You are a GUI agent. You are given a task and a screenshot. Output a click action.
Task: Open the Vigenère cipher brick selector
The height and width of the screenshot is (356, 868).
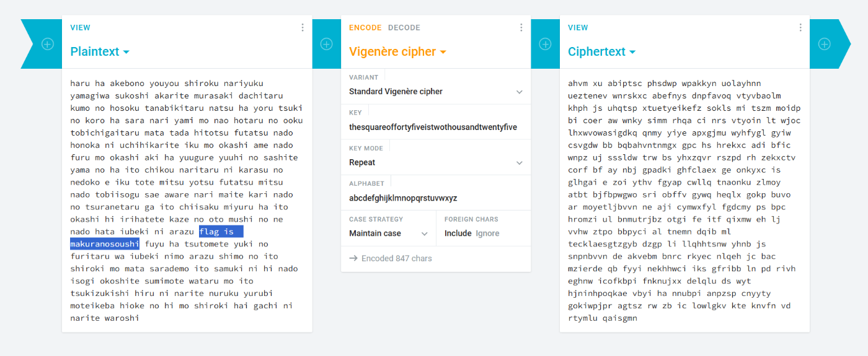397,52
